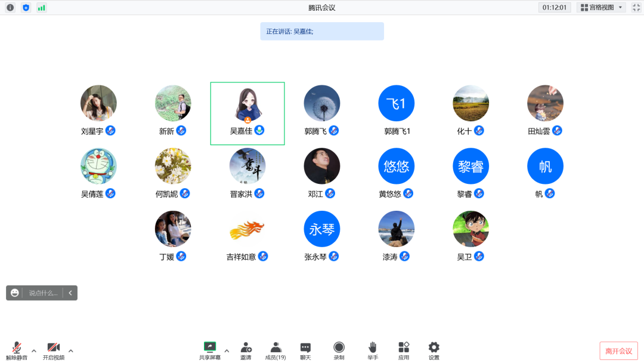The height and width of the screenshot is (363, 644).
Task: Open the Invite (邀请) icon
Action: coord(246,349)
